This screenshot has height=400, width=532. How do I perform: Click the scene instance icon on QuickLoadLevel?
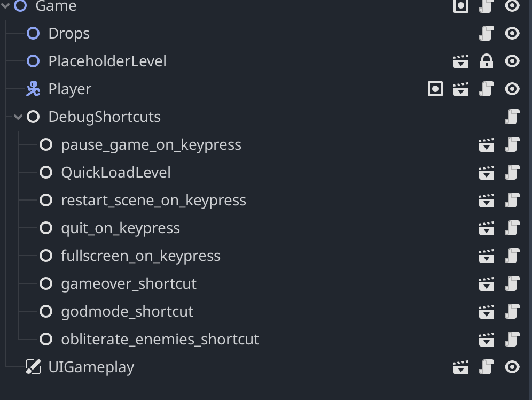click(487, 172)
